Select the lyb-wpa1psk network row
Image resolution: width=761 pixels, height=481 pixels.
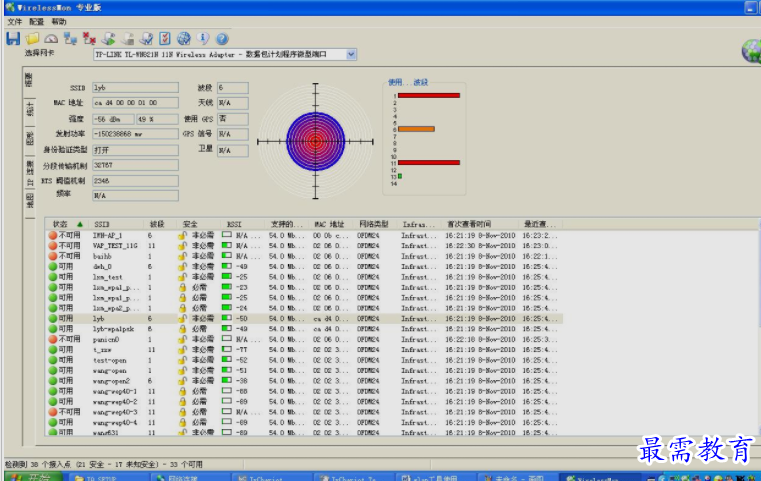(x=305, y=329)
